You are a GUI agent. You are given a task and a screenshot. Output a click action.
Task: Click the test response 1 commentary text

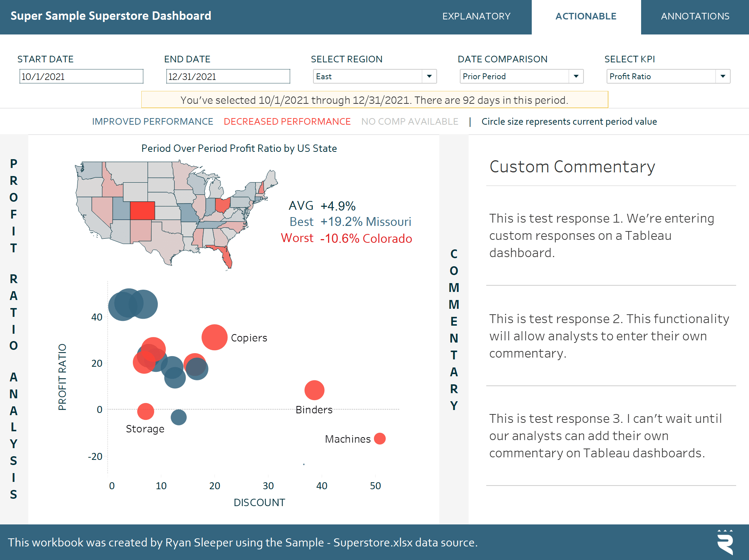click(x=601, y=235)
